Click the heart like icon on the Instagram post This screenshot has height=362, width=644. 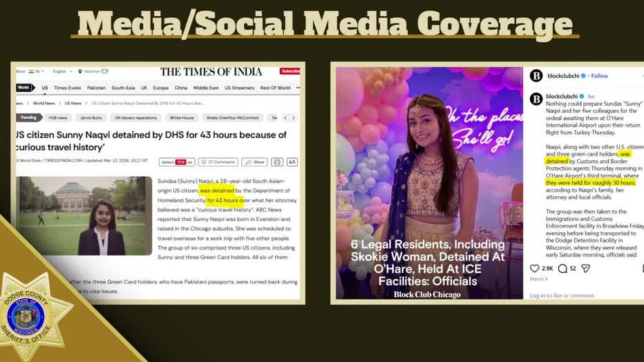(534, 268)
